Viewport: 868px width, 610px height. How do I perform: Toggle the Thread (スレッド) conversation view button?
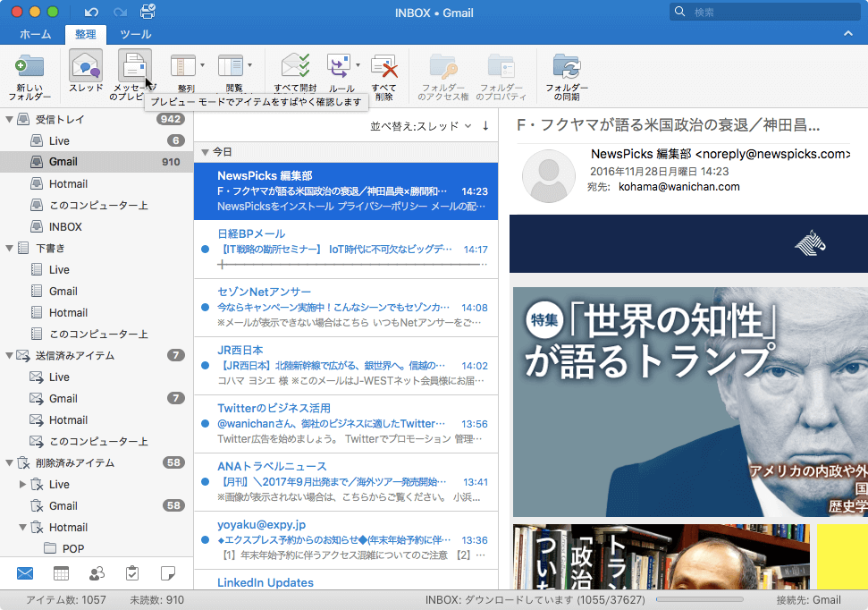tap(86, 67)
